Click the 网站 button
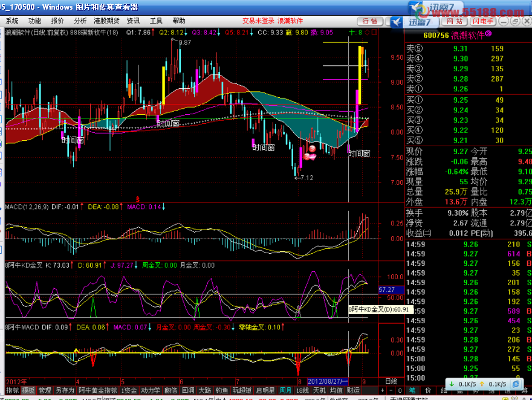The height and width of the screenshot is (400, 532). coord(454,21)
